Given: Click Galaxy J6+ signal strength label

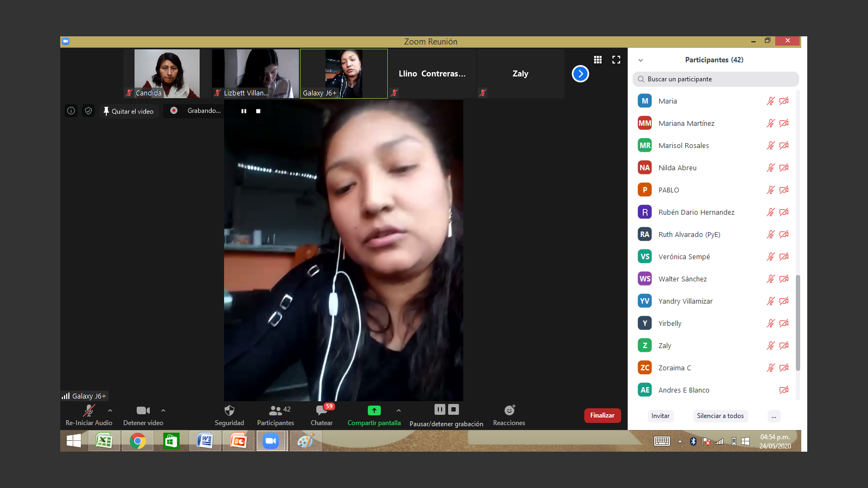Looking at the screenshot, I should click(84, 396).
